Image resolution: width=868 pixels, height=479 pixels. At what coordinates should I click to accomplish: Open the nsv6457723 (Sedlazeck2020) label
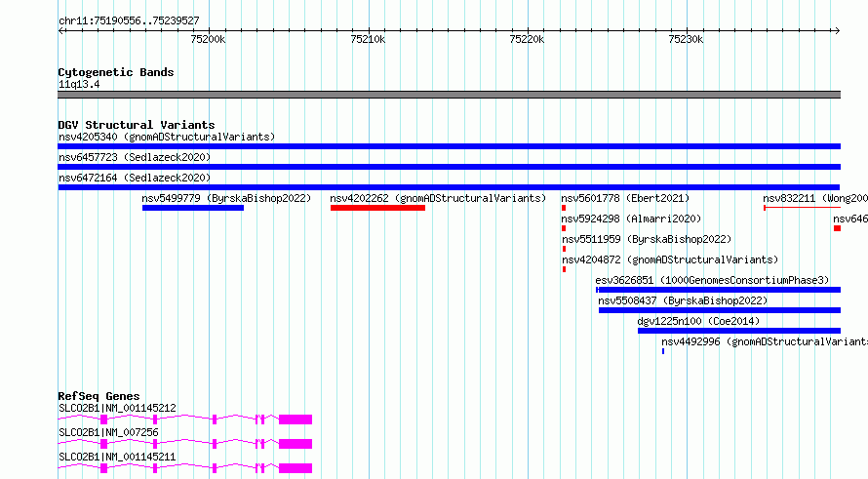coord(135,157)
